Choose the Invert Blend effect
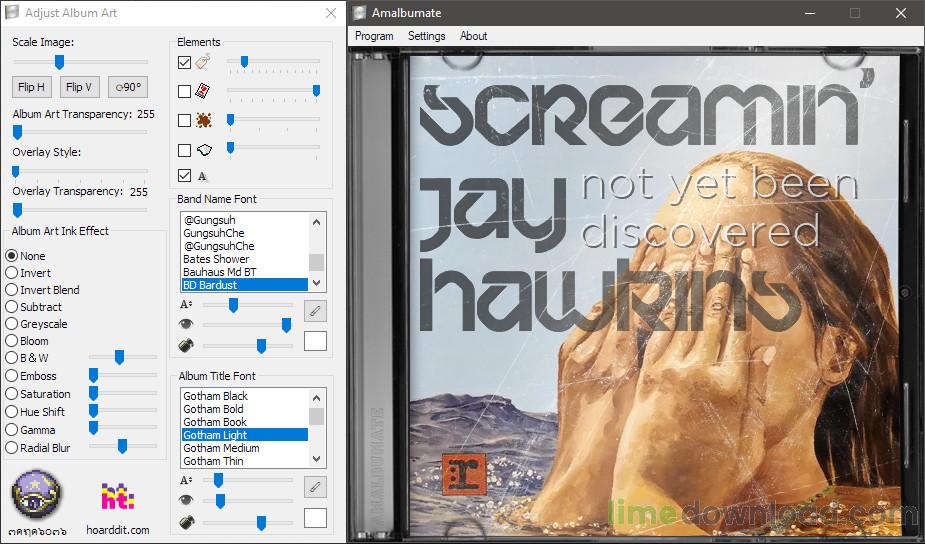This screenshot has width=925, height=544. 42,290
